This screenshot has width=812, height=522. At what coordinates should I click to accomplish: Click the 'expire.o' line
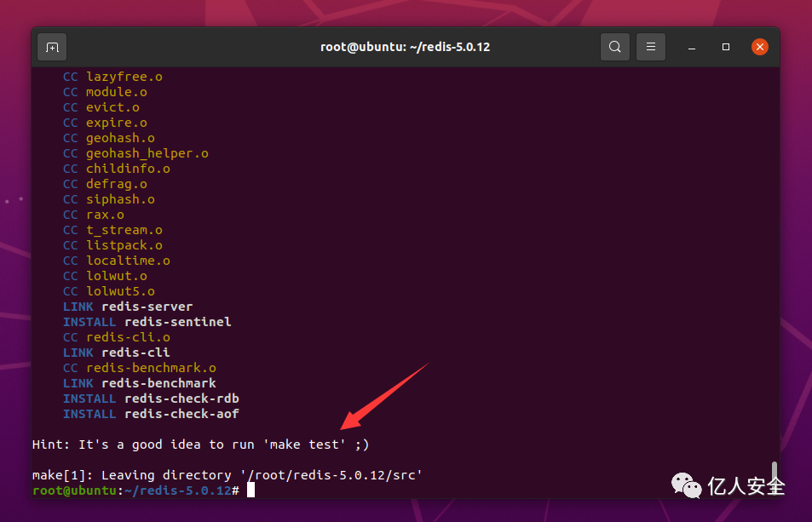point(105,123)
